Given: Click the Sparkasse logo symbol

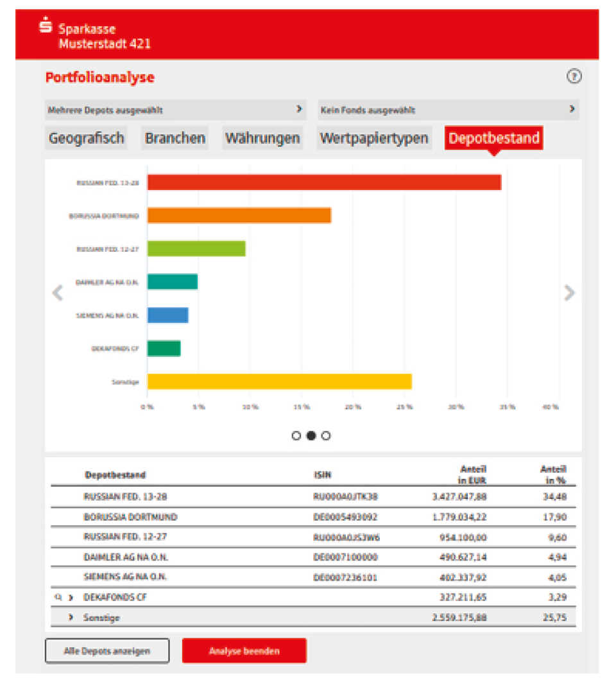Looking at the screenshot, I should coord(45,25).
